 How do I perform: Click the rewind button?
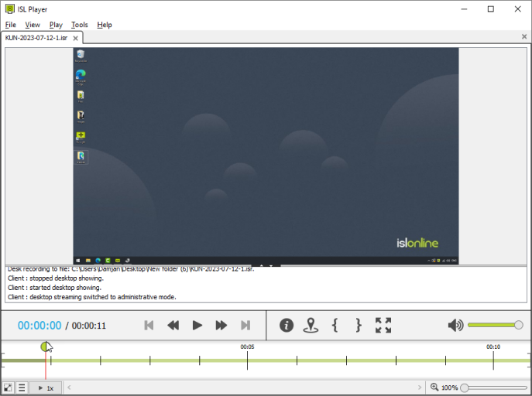tap(173, 326)
